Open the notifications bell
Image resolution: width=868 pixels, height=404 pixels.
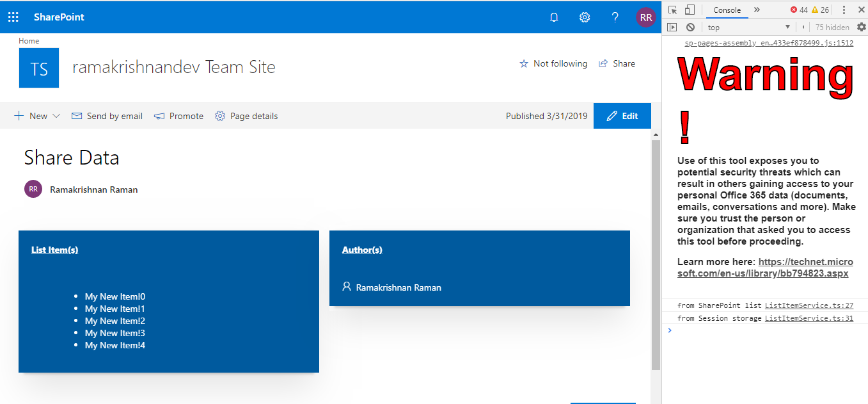point(555,17)
